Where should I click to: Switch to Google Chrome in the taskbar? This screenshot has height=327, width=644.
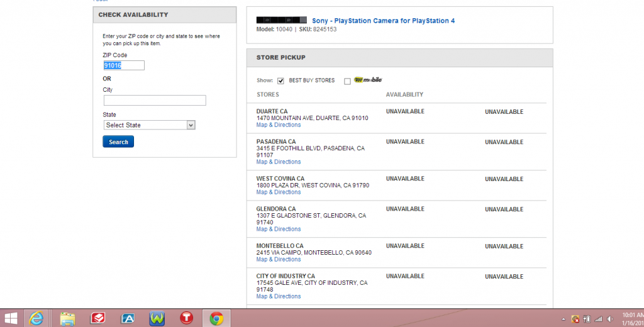pyautogui.click(x=216, y=318)
